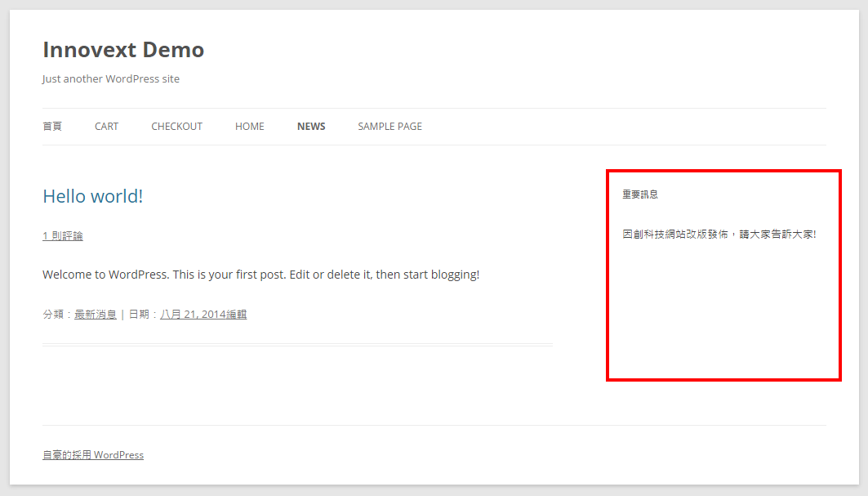This screenshot has width=868, height=496.
Task: Go to the CART page
Action: click(106, 127)
